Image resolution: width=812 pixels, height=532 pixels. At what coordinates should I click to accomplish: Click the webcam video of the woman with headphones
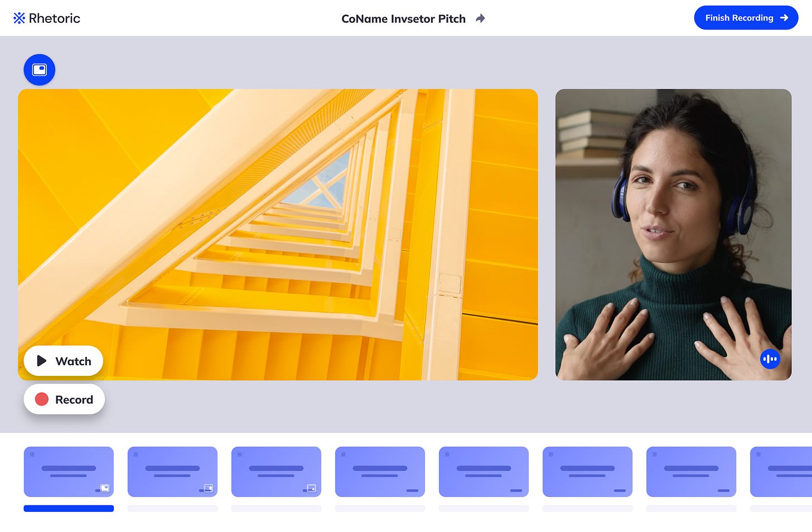[x=673, y=234]
